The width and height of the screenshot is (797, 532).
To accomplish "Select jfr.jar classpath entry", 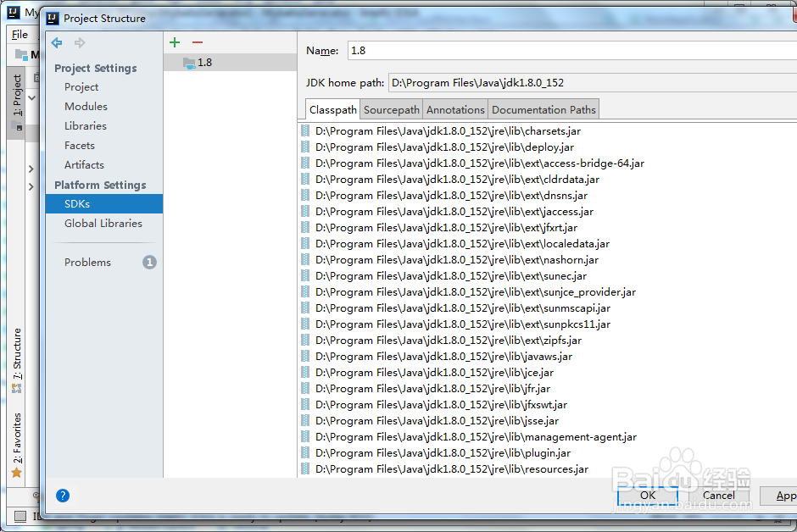I will click(x=432, y=389).
